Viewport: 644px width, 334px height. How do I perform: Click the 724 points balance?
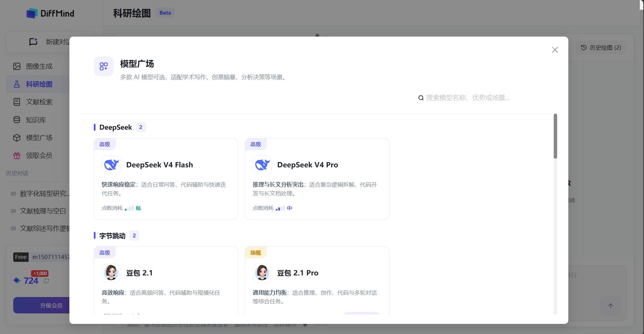pyautogui.click(x=31, y=281)
